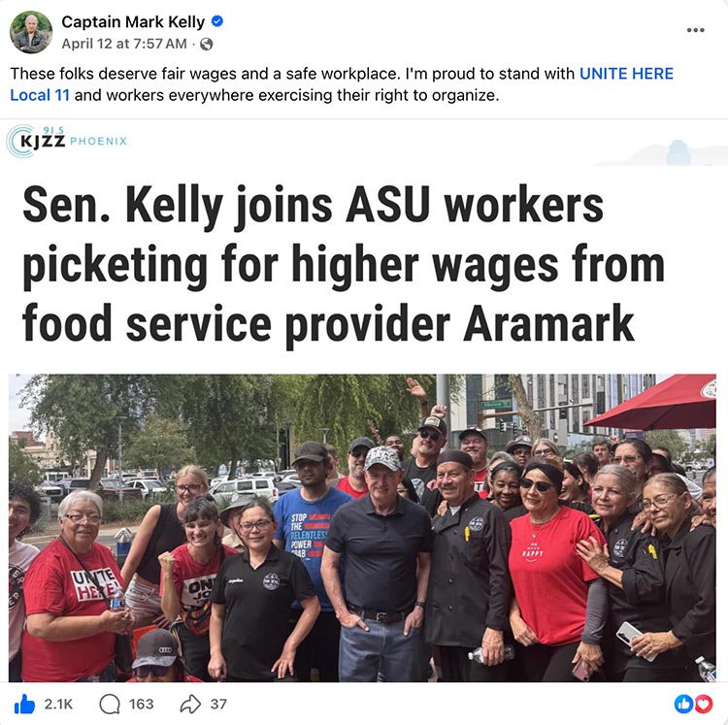Screen dimensions: 728x725
Task: Click Captain Mark Kelly profile picture
Action: tap(31, 32)
